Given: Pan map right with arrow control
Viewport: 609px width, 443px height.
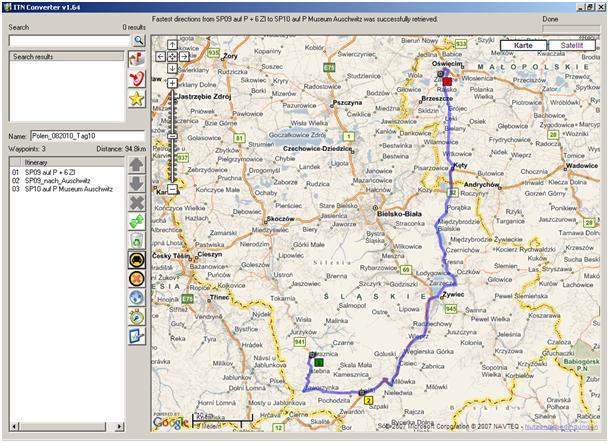Looking at the screenshot, I should (x=184, y=57).
